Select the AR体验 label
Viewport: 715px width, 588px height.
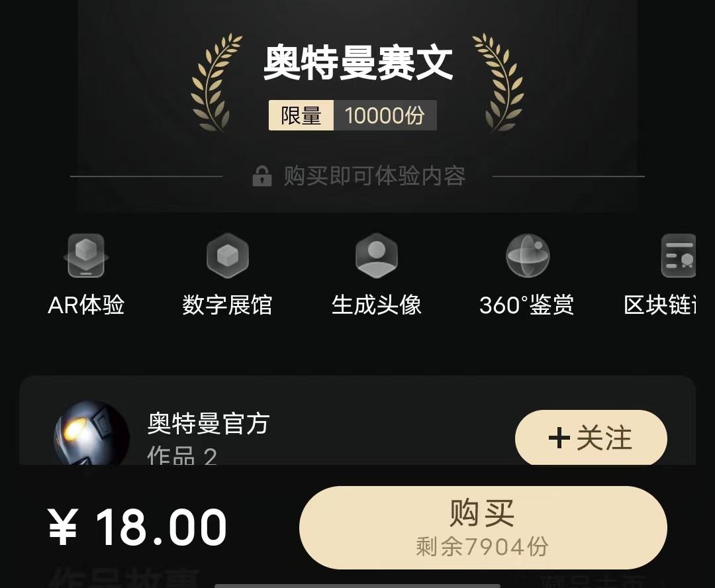[x=85, y=305]
